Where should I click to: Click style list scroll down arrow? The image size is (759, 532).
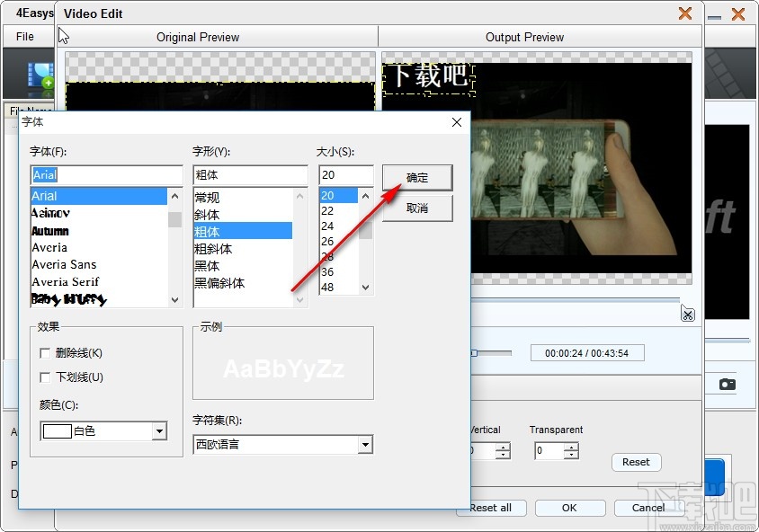(x=299, y=300)
